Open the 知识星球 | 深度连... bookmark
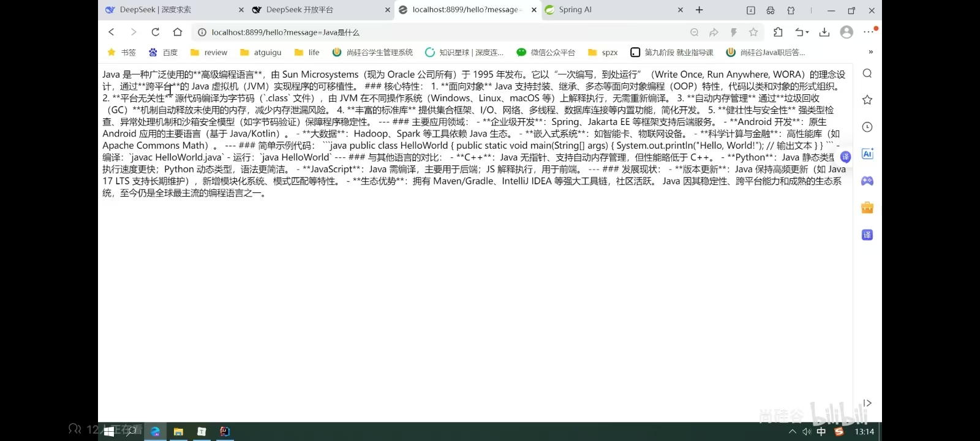This screenshot has width=980, height=441. tap(464, 52)
